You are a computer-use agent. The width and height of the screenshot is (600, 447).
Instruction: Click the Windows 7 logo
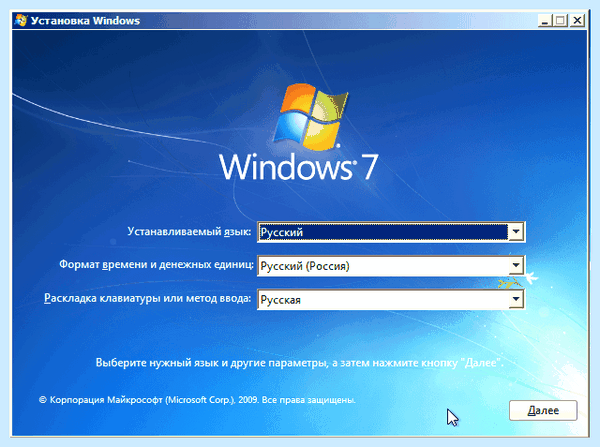(x=299, y=132)
